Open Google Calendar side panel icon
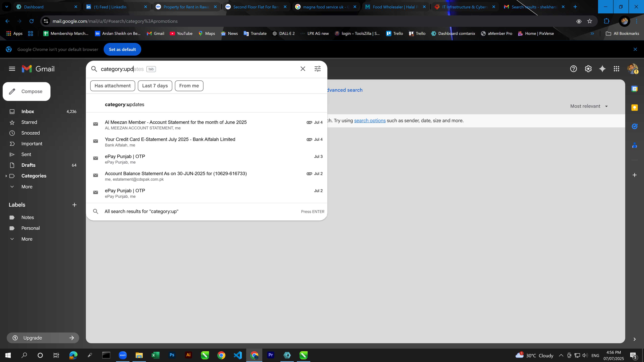This screenshot has width=644, height=362. 634,89
